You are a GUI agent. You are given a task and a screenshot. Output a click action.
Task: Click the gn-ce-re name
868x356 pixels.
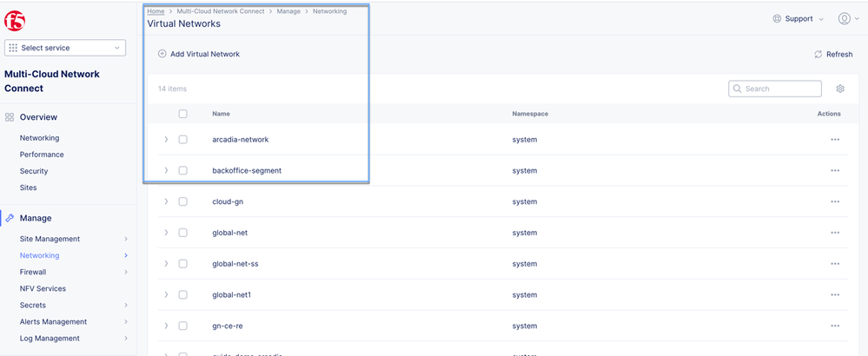tap(228, 326)
